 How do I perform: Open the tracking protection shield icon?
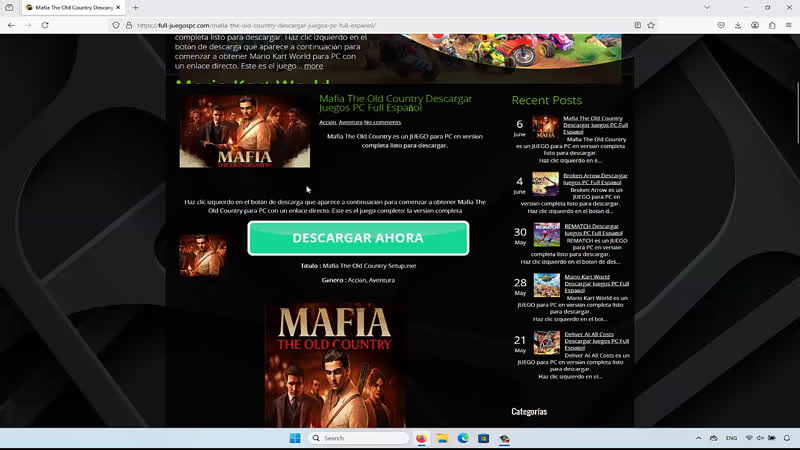[x=116, y=25]
